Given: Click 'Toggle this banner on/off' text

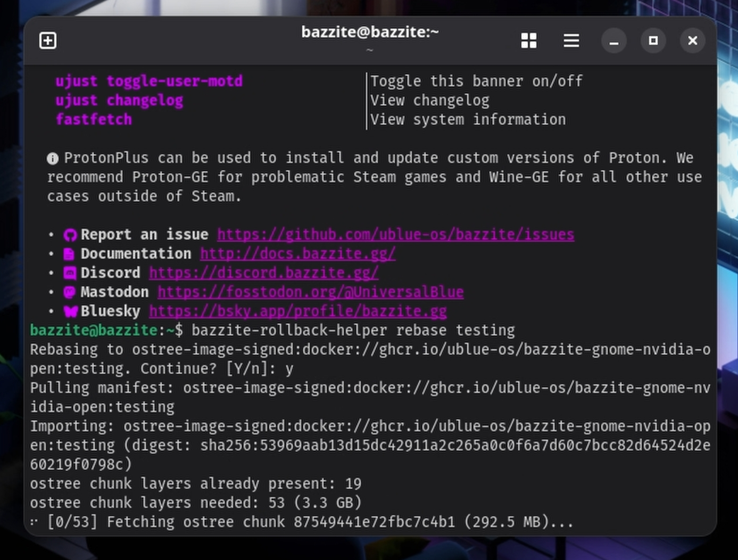Looking at the screenshot, I should tap(477, 81).
